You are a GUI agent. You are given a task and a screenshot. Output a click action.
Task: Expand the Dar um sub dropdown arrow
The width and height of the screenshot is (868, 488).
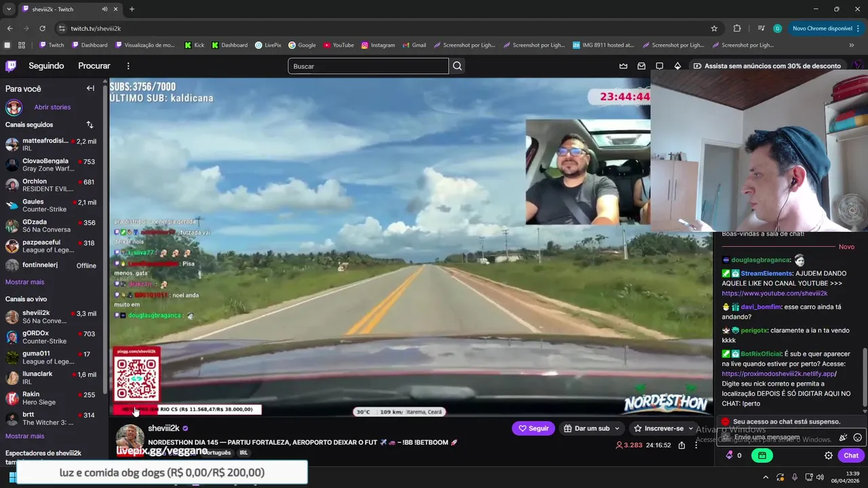point(616,428)
